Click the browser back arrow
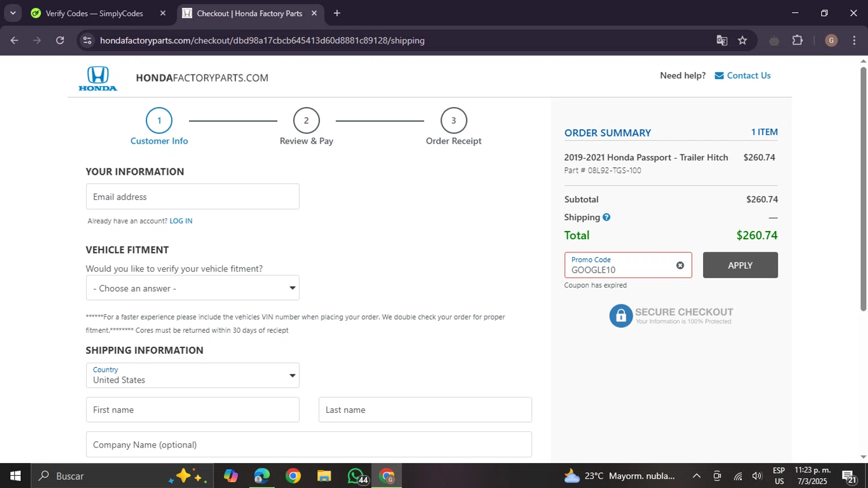The height and width of the screenshot is (488, 868). (14, 41)
